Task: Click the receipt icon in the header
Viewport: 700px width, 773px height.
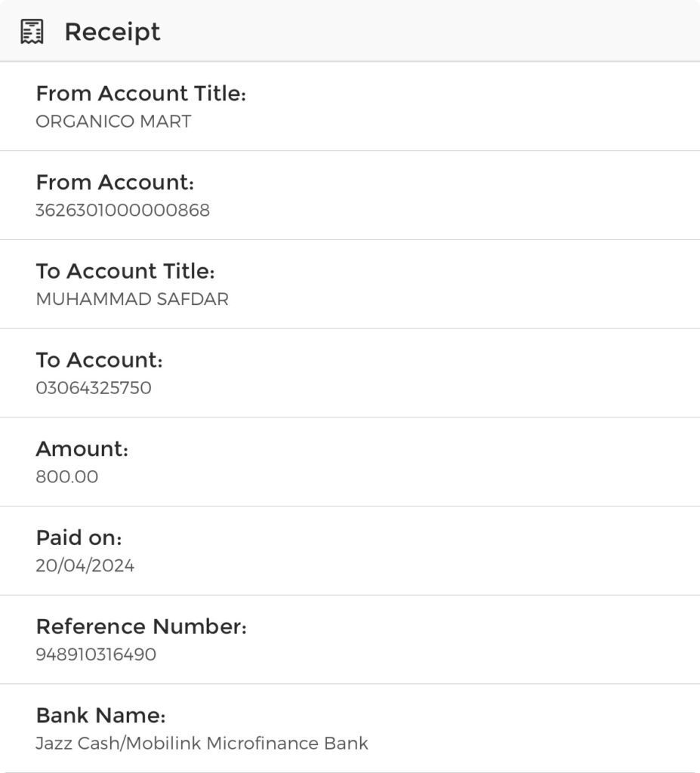Action: coord(32,32)
